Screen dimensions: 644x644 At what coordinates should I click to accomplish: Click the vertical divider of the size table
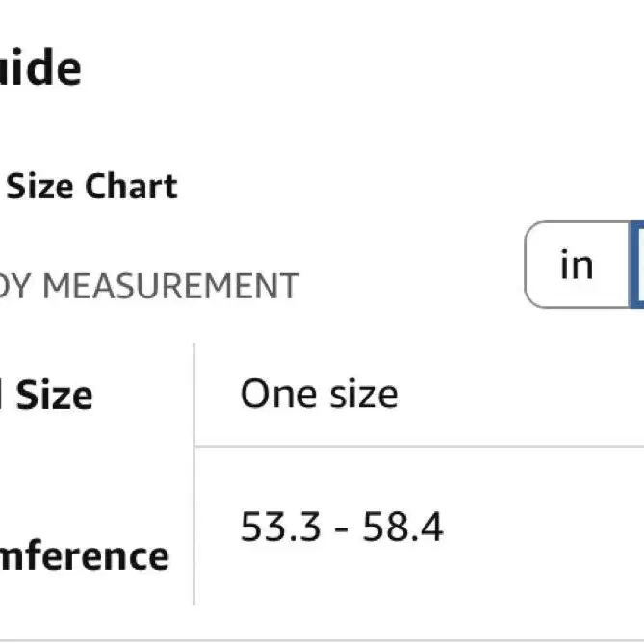[x=193, y=475]
